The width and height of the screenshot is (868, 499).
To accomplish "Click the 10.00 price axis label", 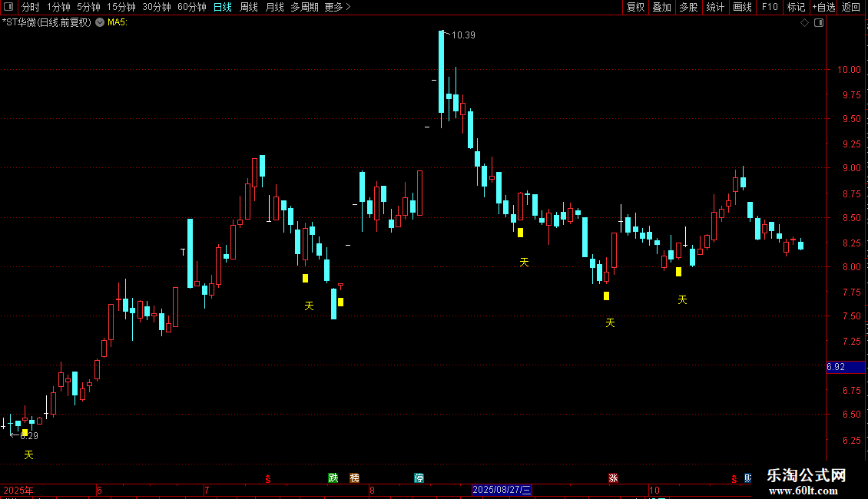I will pyautogui.click(x=849, y=70).
